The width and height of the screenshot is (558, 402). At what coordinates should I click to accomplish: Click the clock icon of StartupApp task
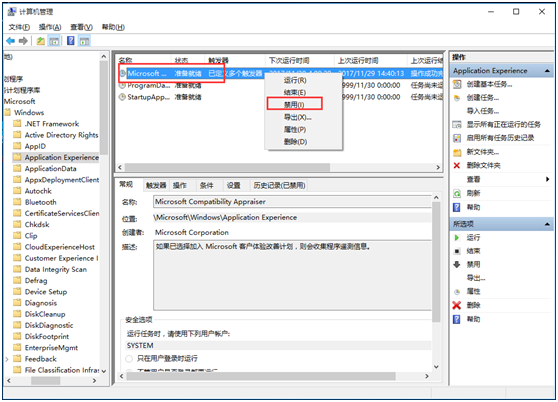tap(122, 97)
